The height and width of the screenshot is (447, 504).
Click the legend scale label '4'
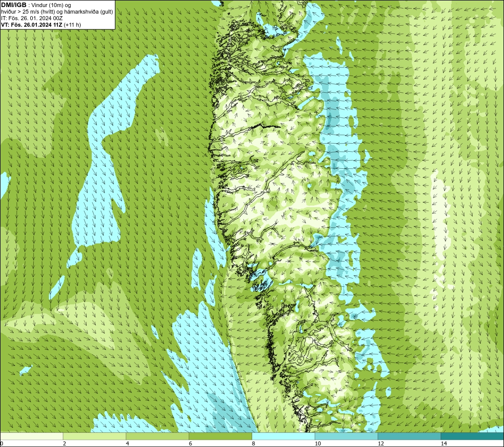[128, 443]
